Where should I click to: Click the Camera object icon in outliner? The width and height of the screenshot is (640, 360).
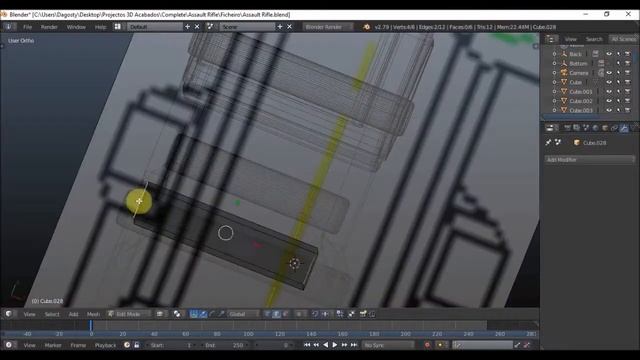point(564,73)
